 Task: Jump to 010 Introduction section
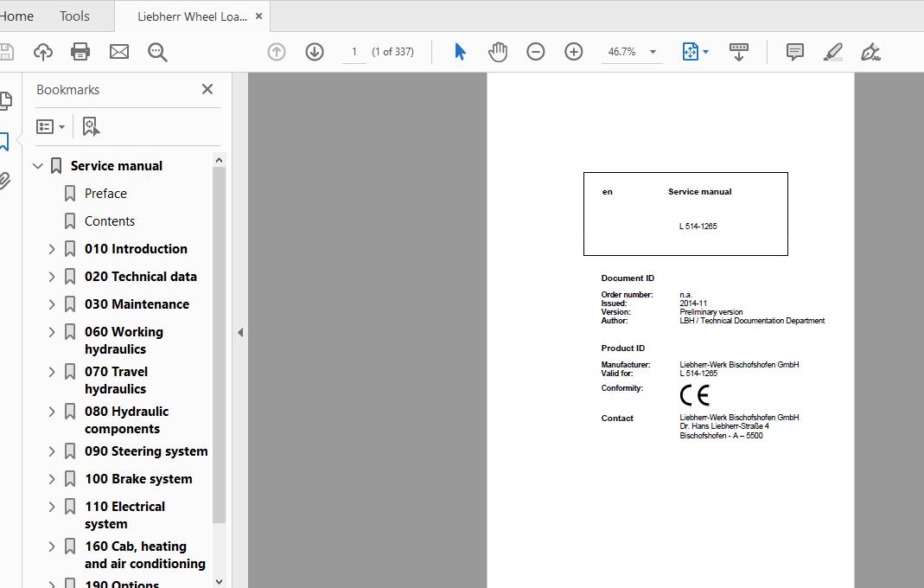136,249
